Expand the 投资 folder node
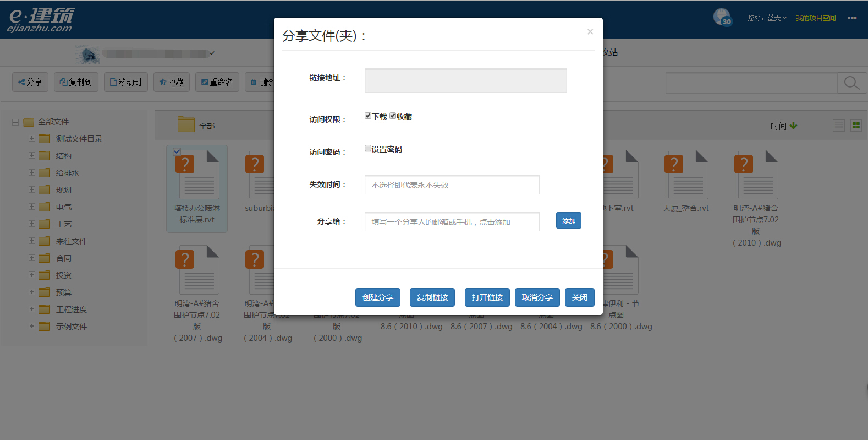This screenshot has height=440, width=868. point(32,275)
